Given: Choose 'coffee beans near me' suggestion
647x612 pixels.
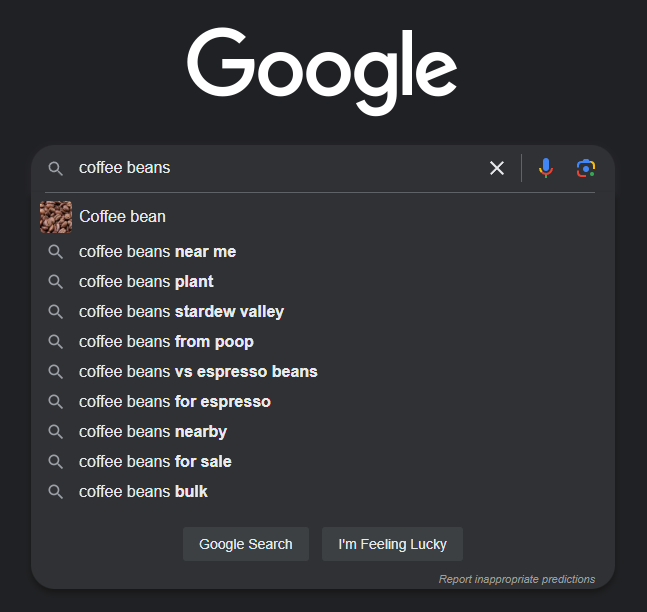Looking at the screenshot, I should pyautogui.click(x=157, y=252).
